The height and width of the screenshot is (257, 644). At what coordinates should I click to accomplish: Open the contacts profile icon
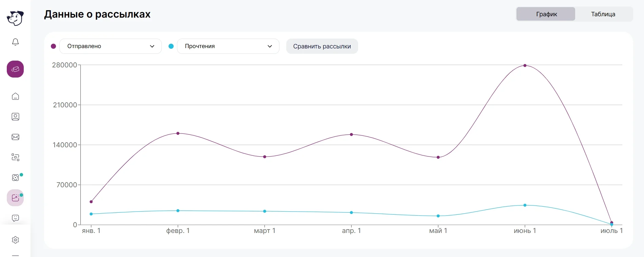[x=15, y=117]
